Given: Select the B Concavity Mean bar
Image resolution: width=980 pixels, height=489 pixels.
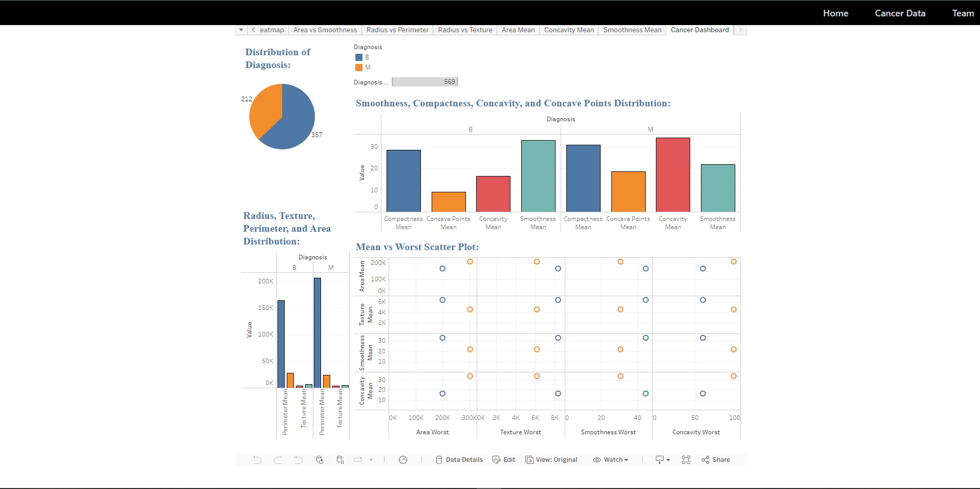Looking at the screenshot, I should (x=493, y=194).
